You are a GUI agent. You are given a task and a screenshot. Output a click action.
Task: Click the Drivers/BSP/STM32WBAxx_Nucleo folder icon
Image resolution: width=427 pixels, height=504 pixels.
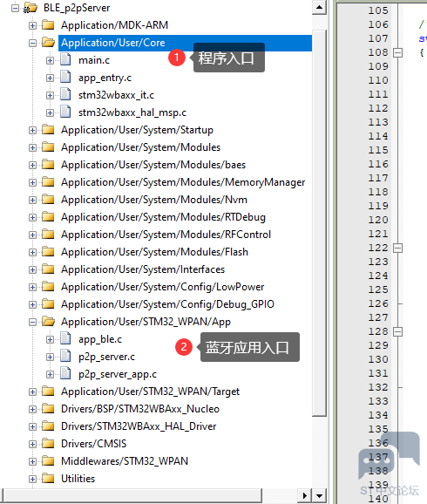(48, 408)
